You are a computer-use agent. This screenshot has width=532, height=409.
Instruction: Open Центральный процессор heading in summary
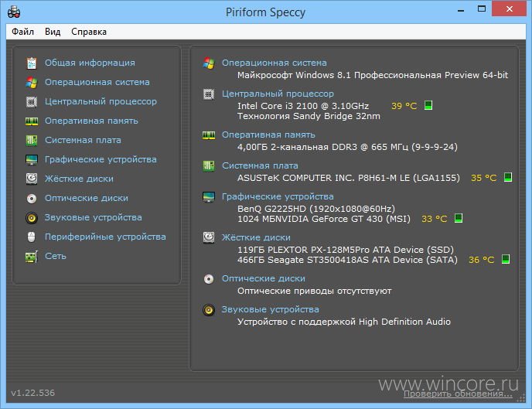tap(278, 94)
